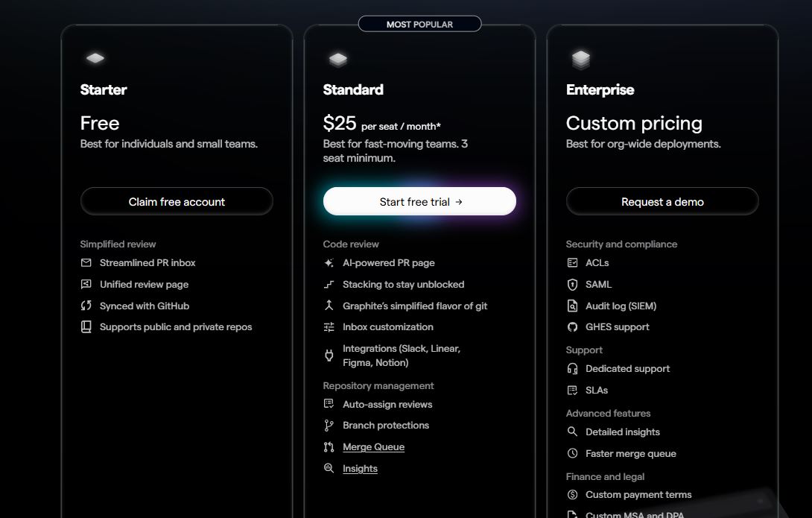Click the Custom payment terms dollar icon
The width and height of the screenshot is (812, 518).
(x=572, y=495)
